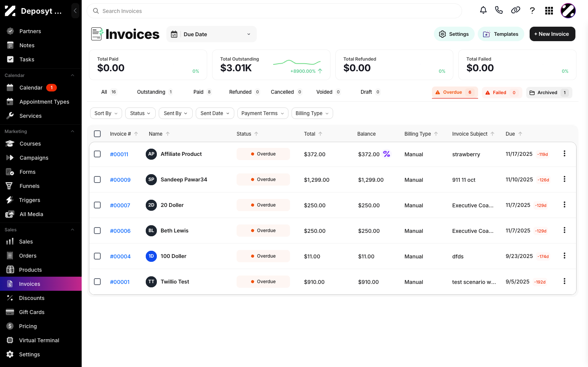Show Archived invoices
588x367 pixels.
tap(549, 93)
